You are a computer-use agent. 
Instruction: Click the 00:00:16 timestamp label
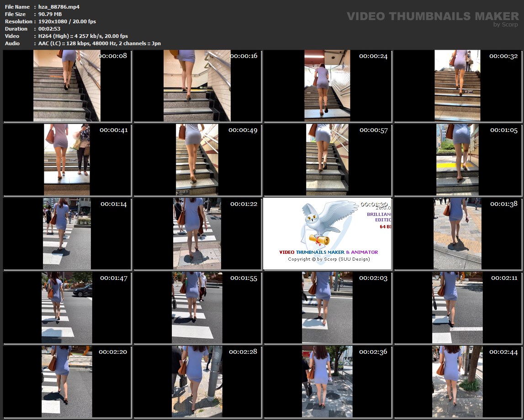coord(243,56)
